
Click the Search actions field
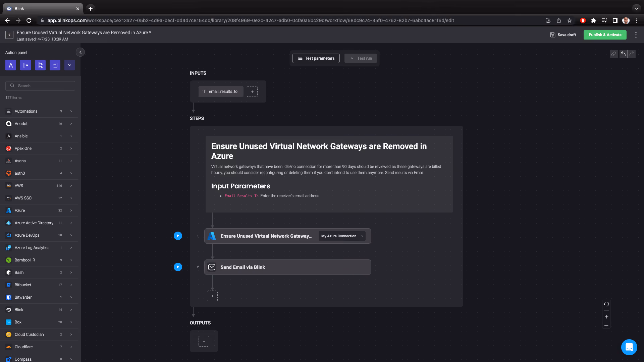40,86
